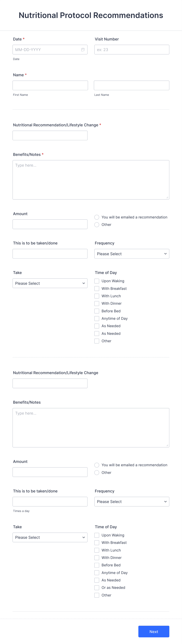Open the second Take dropdown
Image resolution: width=182 pixels, height=644 pixels.
point(50,537)
